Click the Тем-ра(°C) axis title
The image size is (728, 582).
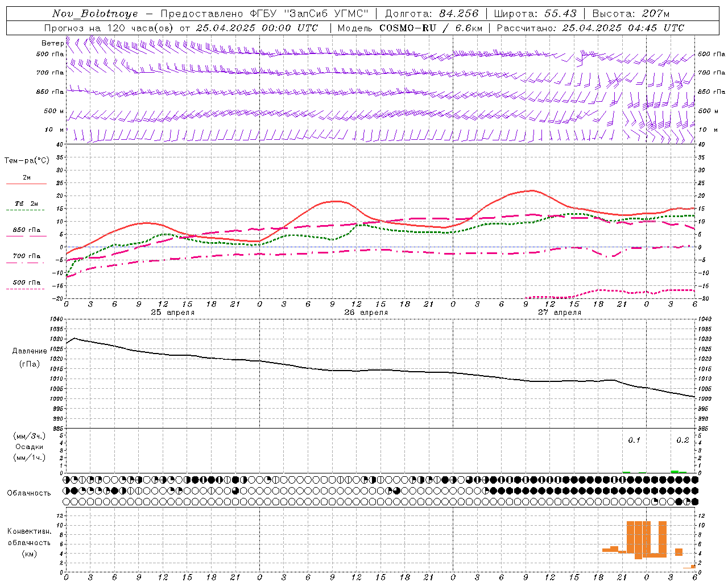tap(27, 161)
